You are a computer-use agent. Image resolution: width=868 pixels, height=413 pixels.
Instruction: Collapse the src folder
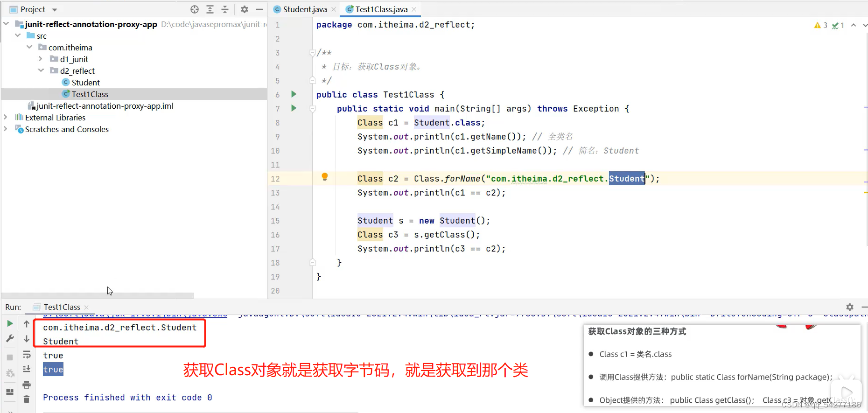click(18, 35)
